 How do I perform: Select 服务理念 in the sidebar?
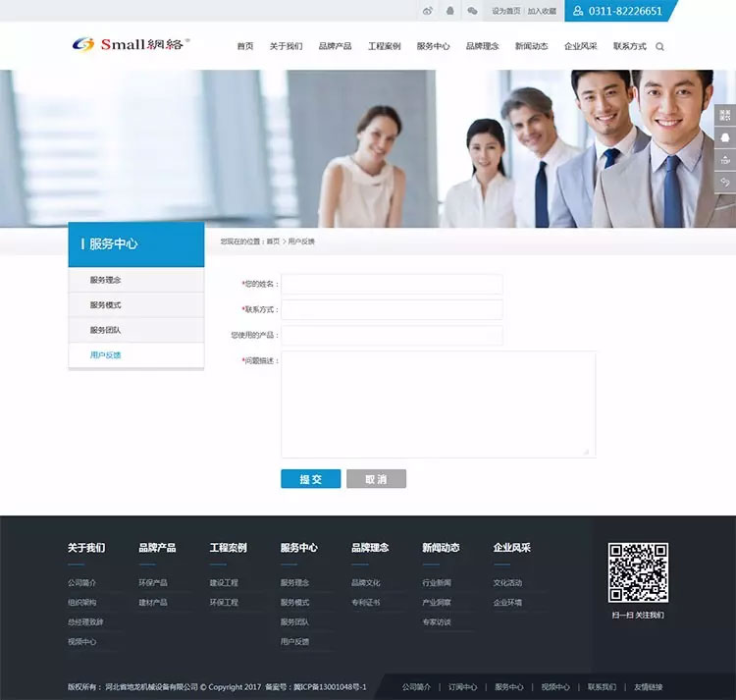tap(136, 280)
